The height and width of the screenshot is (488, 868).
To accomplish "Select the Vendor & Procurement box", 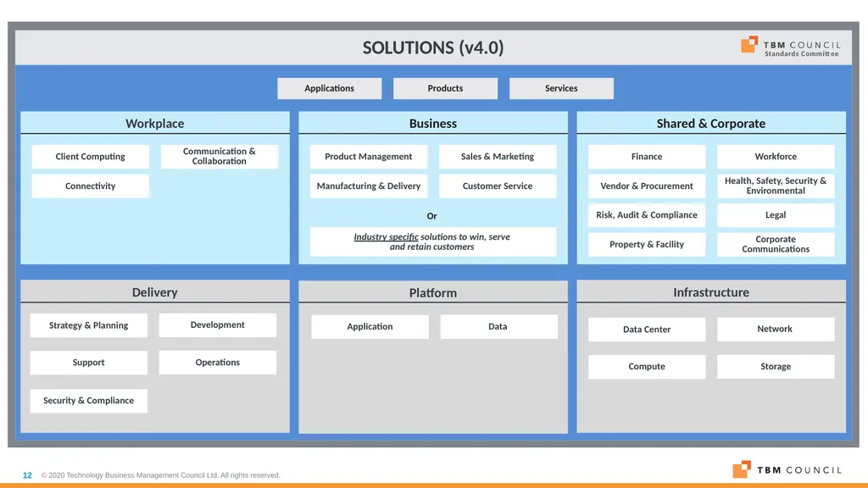I will pos(647,186).
